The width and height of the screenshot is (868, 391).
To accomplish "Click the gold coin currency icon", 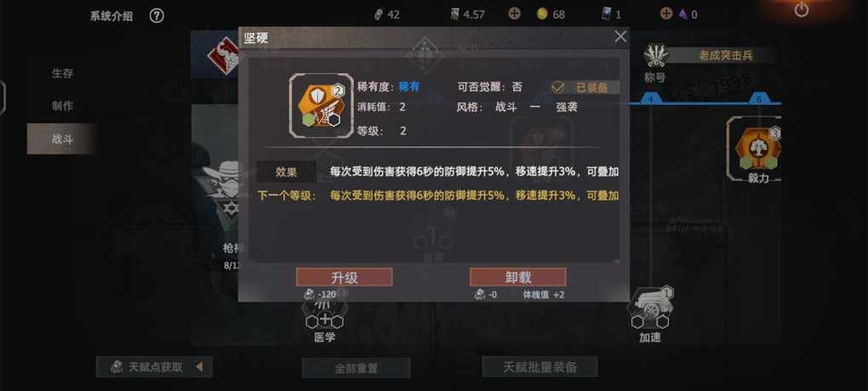I will pos(542,14).
